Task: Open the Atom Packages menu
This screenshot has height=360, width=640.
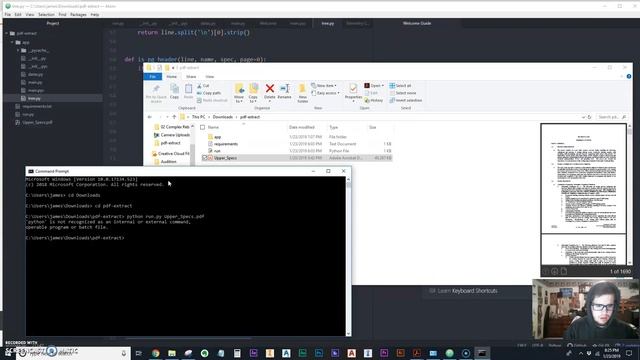Action: [x=78, y=15]
